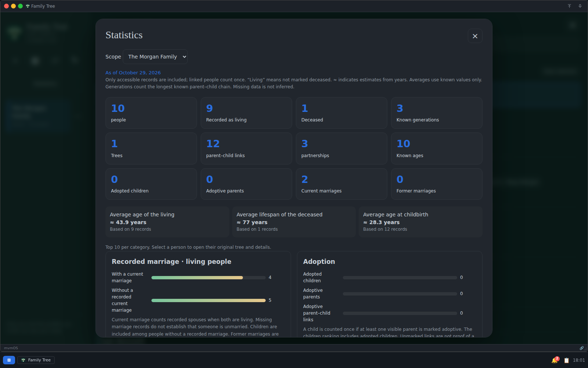Click the "Adopted children" bar in Adoption panel
The image size is (588, 368).
(400, 277)
